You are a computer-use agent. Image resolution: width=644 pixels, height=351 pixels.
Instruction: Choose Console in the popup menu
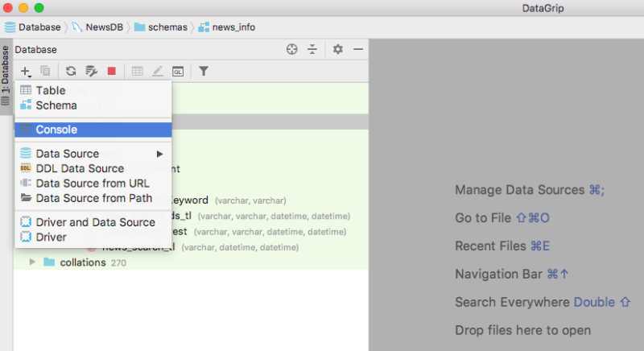coord(93,130)
